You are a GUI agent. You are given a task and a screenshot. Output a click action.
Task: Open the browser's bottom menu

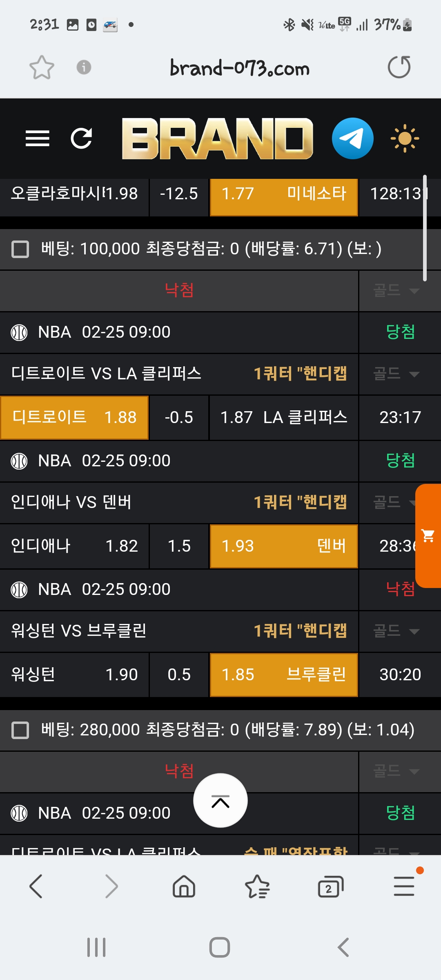coord(404,886)
